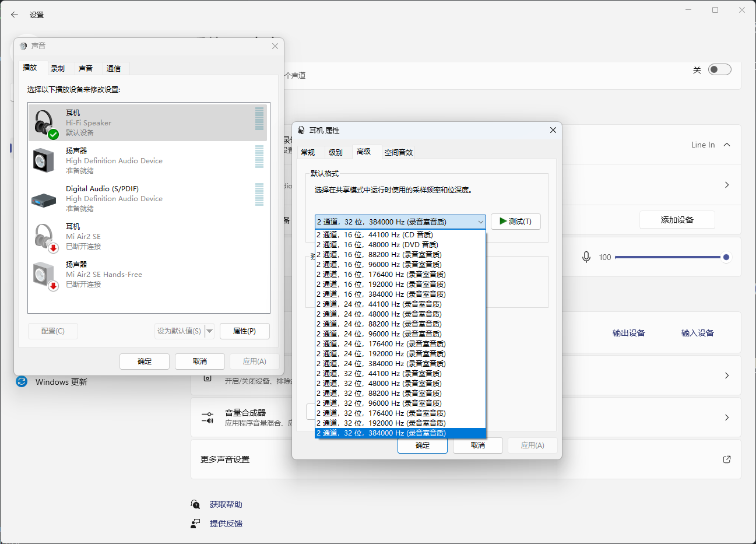The height and width of the screenshot is (544, 756).
Task: Switch to the 录制 tab
Action: coord(58,69)
